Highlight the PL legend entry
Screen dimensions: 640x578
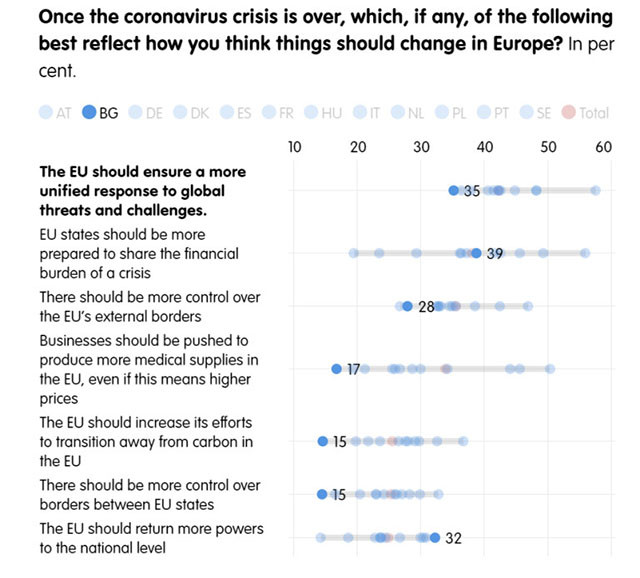click(451, 113)
